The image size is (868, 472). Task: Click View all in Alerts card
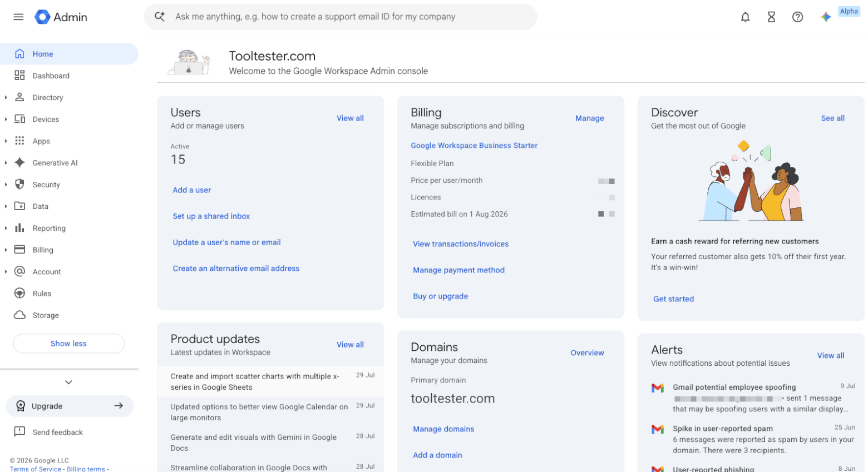click(x=831, y=356)
